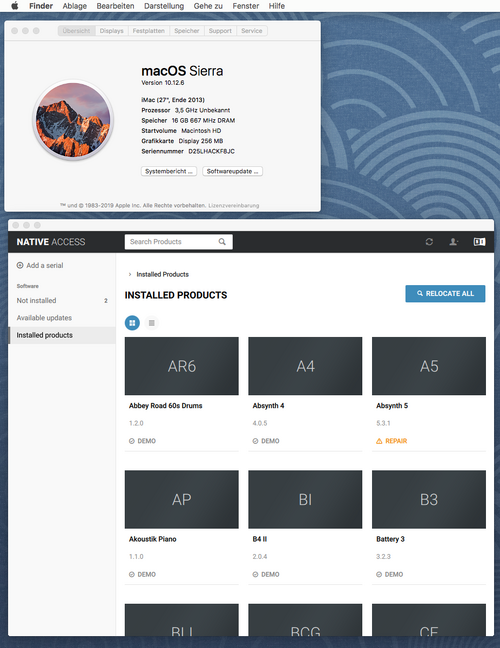Switch to grid view toggle
Viewport: 500px width, 648px height.
click(x=132, y=323)
